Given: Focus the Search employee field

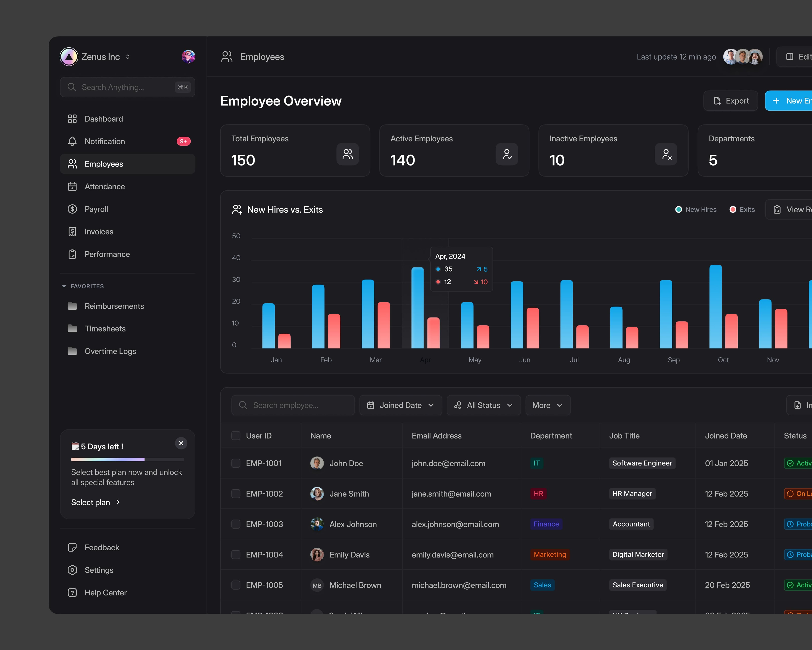Looking at the screenshot, I should pyautogui.click(x=293, y=406).
